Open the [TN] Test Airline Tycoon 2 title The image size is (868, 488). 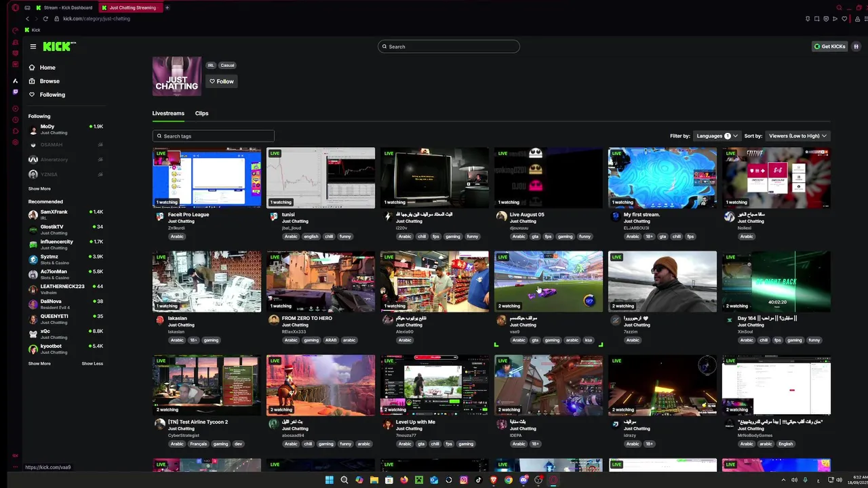tap(197, 422)
